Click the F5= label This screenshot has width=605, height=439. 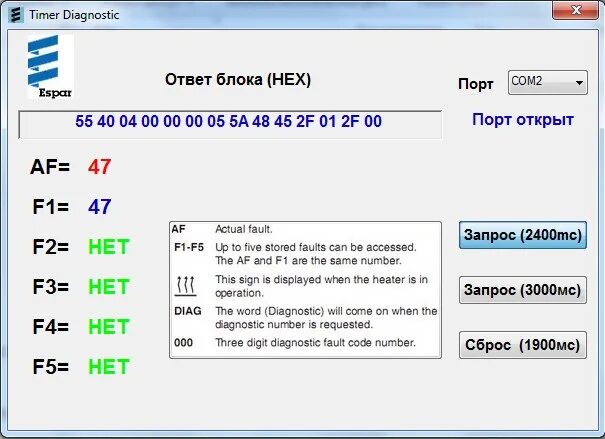[x=51, y=366]
